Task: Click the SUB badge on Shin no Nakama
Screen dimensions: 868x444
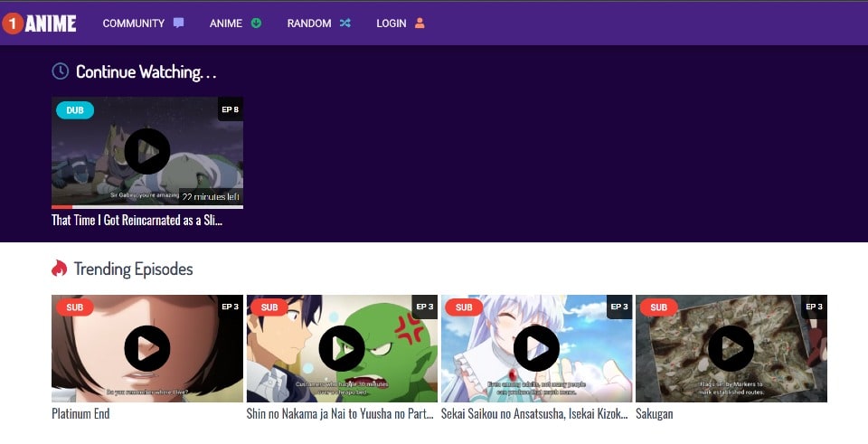Action: coord(269,307)
